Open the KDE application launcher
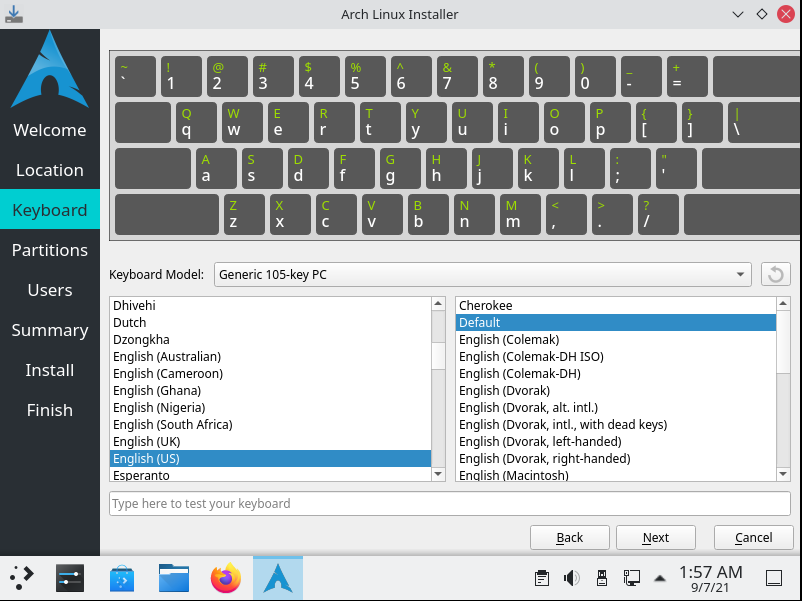 pyautogui.click(x=21, y=578)
